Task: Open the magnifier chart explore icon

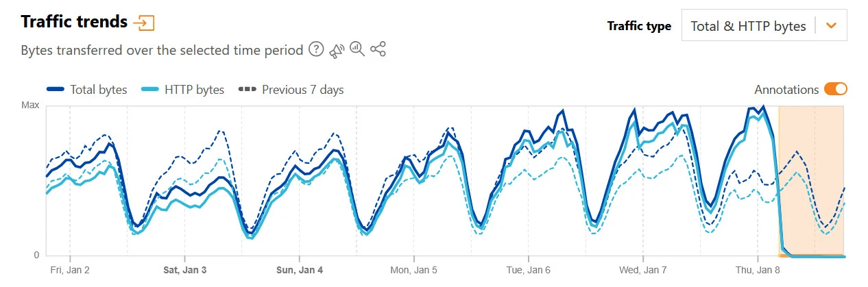Action: coord(357,49)
